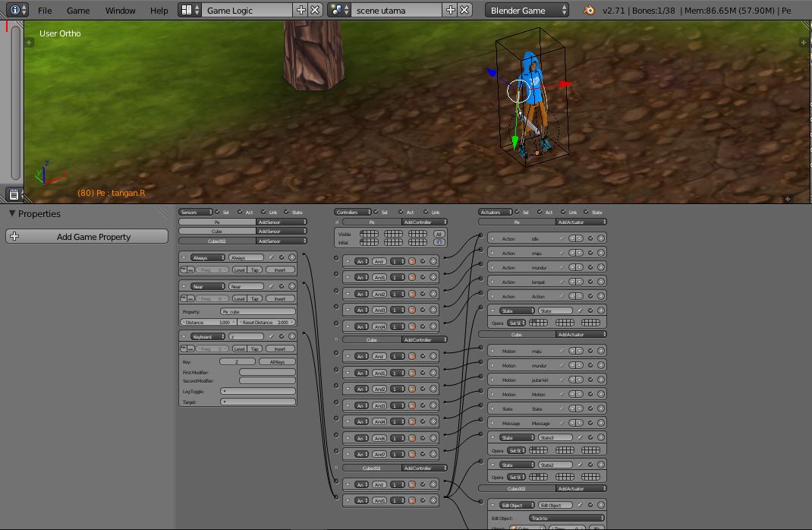Image resolution: width=812 pixels, height=530 pixels.
Task: Toggle the State checkbox for Actuators
Action: click(586, 212)
